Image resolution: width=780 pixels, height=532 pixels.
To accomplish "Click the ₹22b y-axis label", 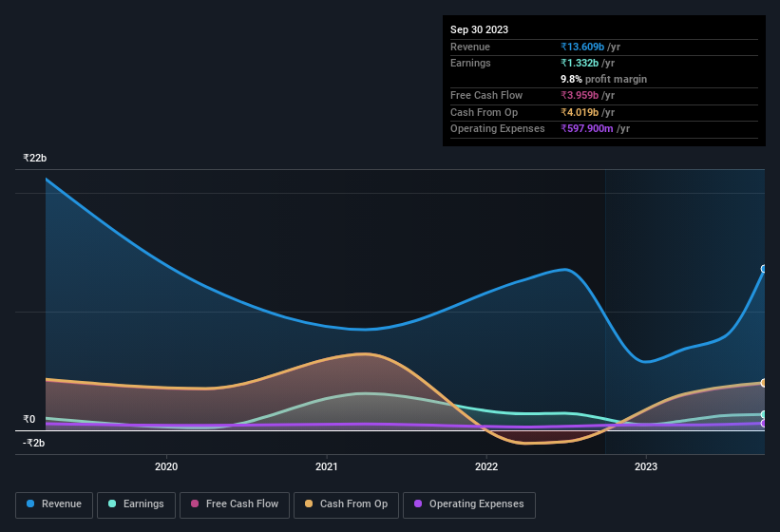I will pyautogui.click(x=35, y=158).
